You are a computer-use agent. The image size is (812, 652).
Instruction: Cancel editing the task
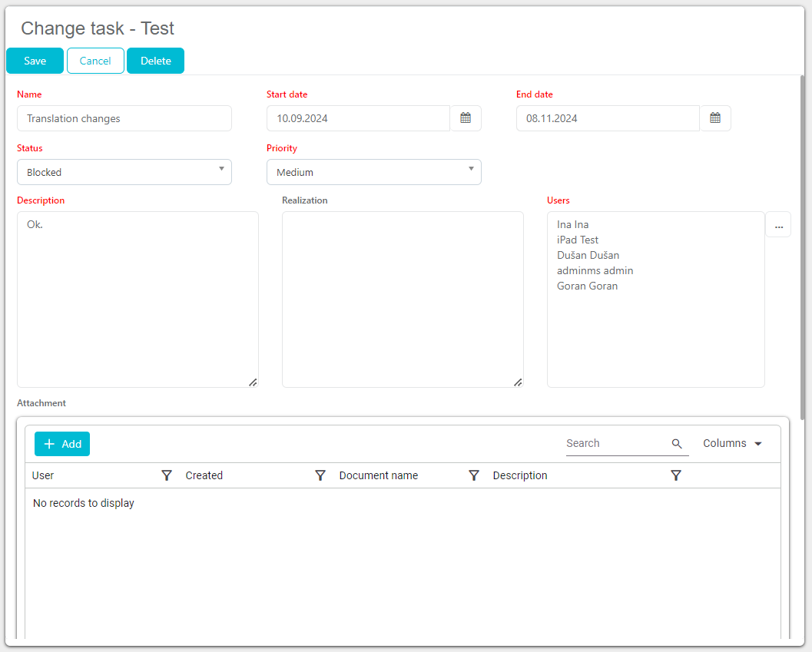point(95,61)
